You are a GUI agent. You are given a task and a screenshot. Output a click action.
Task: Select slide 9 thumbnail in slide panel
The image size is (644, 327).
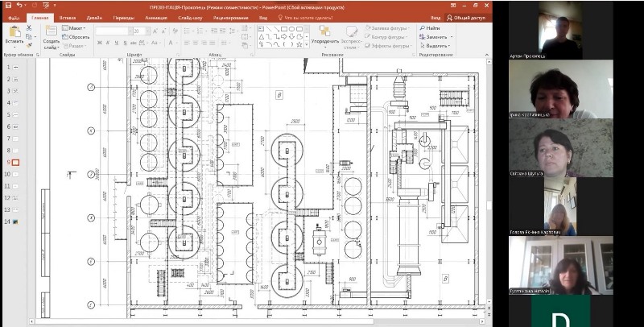15,163
